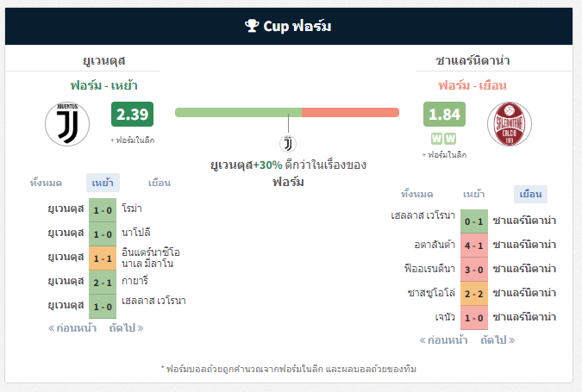
Task: Go to ถัดไป page of Juventus matches
Action: tap(126, 328)
